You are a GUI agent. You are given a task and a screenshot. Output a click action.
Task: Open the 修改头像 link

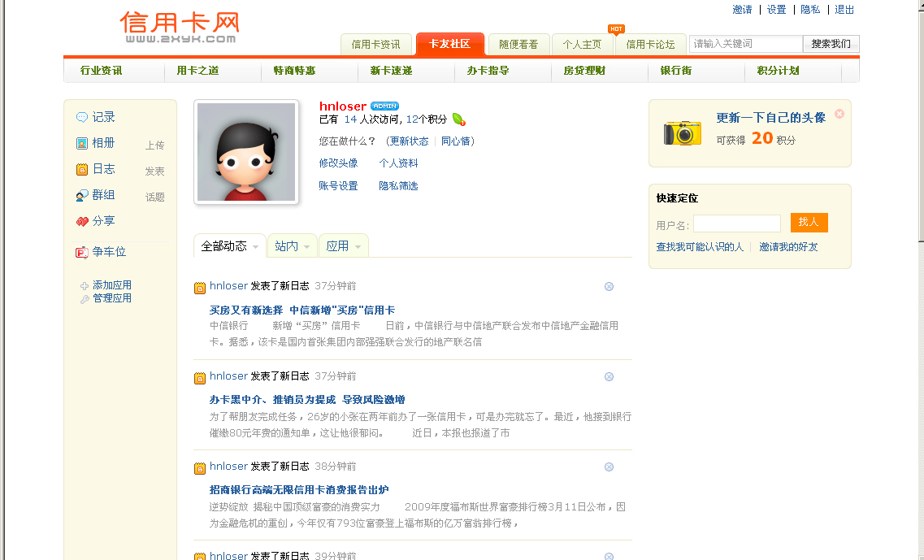(x=338, y=163)
